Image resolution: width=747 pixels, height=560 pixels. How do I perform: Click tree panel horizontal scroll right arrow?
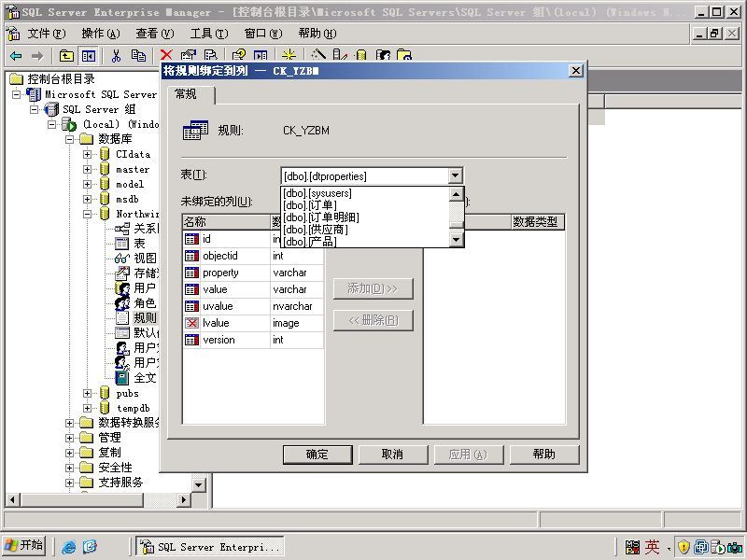[184, 499]
